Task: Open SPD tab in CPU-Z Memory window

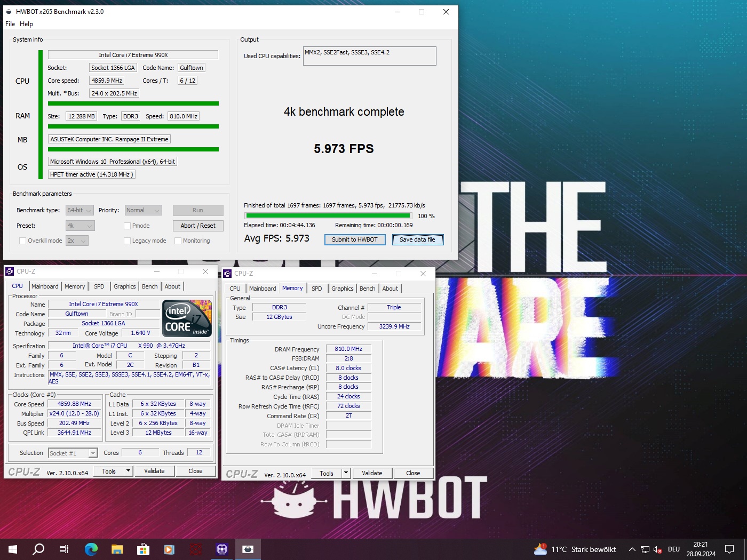Action: point(317,289)
